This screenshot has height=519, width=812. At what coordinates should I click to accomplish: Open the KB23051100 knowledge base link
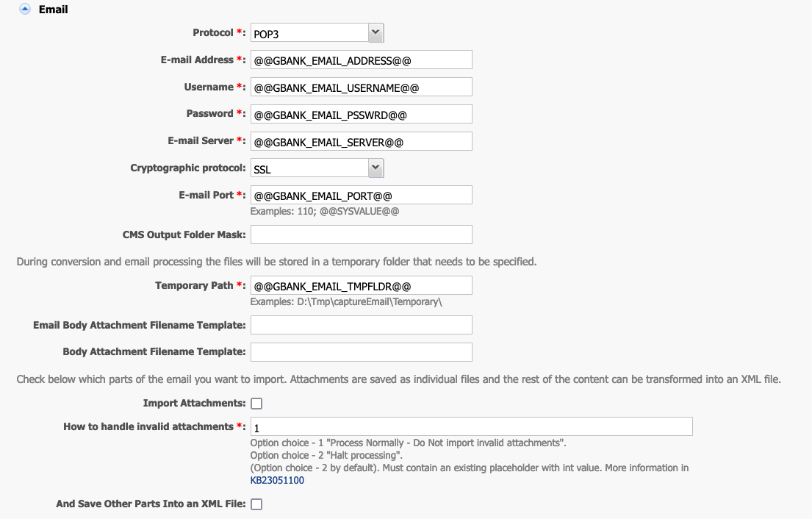click(x=277, y=480)
